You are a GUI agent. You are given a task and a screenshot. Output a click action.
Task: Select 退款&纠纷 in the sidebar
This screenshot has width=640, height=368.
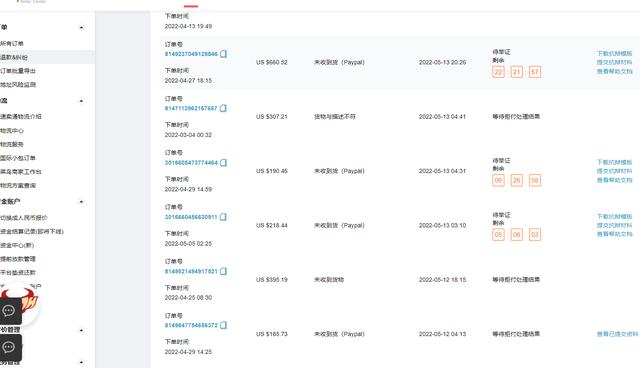14,57
